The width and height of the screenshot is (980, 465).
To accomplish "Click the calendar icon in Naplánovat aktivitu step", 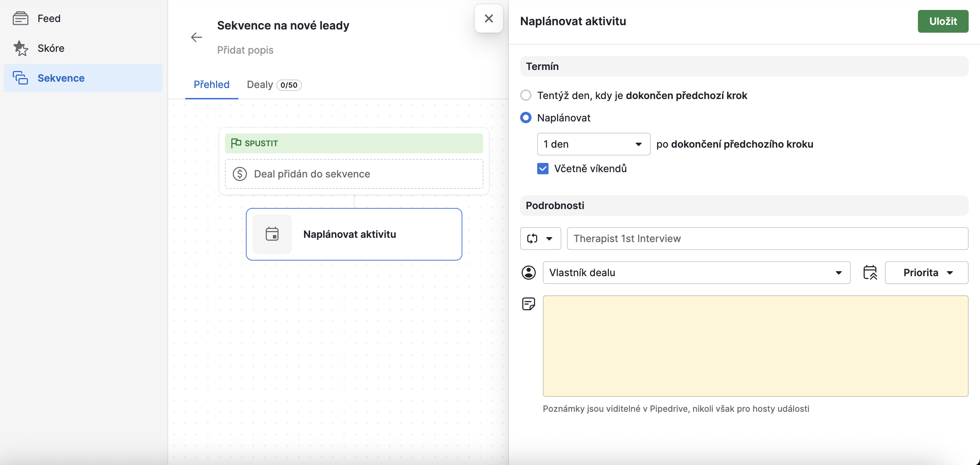I will (272, 234).
